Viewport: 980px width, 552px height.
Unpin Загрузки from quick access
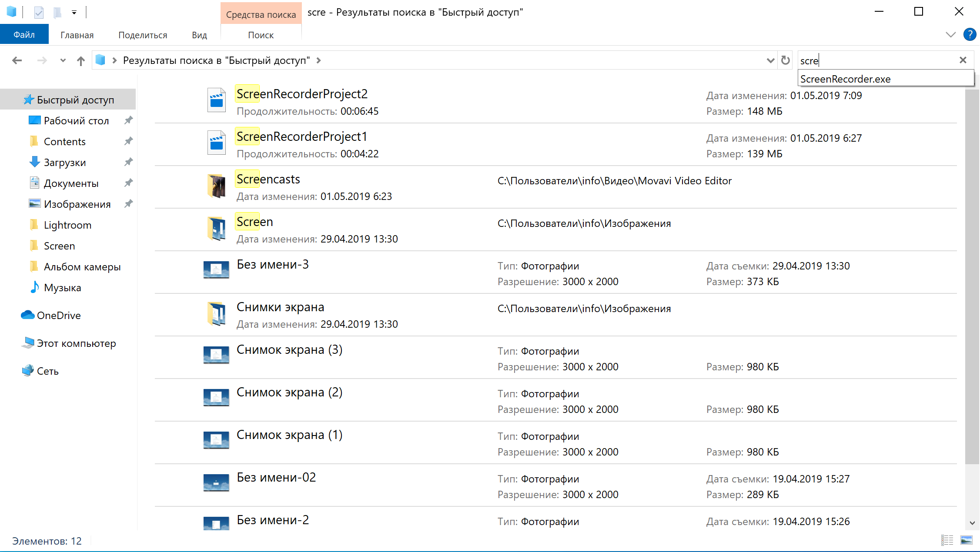pos(128,162)
